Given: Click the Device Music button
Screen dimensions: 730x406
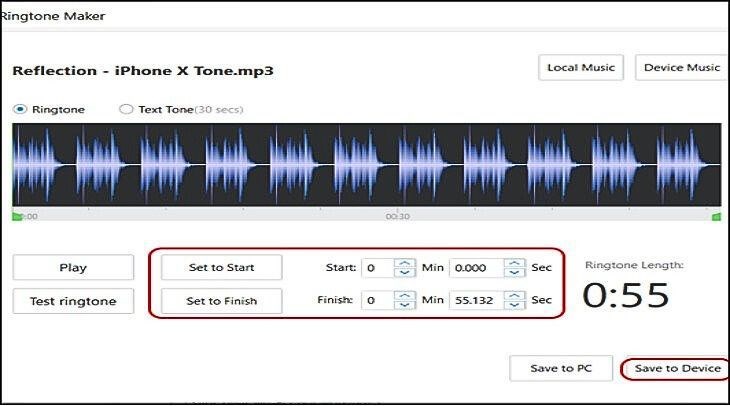Looking at the screenshot, I should coord(682,68).
